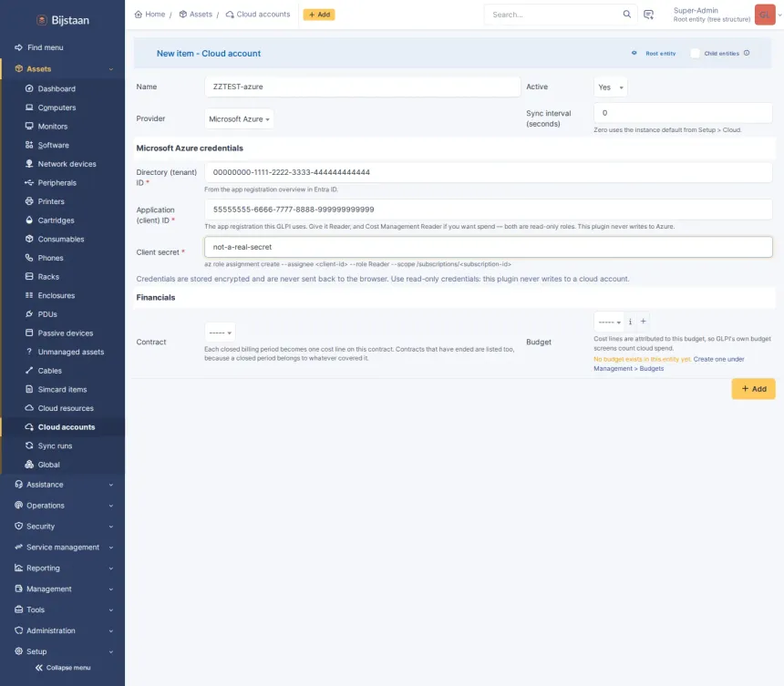Open the Simcard items icon
This screenshot has width=784, height=686.
(29, 389)
